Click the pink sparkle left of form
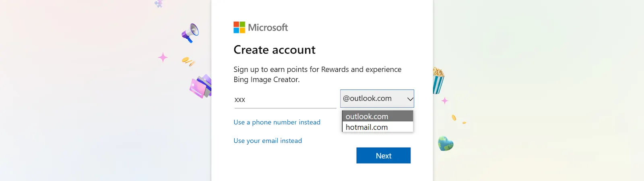Image resolution: width=644 pixels, height=181 pixels. [163, 58]
